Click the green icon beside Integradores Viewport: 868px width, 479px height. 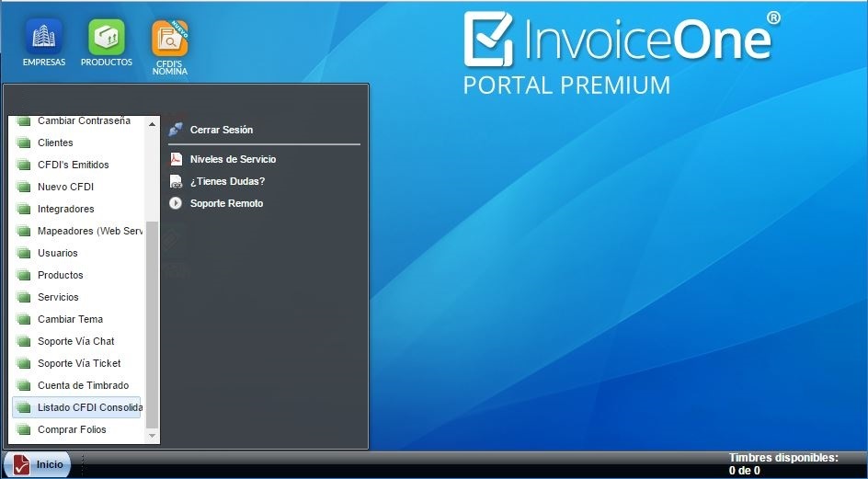click(23, 210)
